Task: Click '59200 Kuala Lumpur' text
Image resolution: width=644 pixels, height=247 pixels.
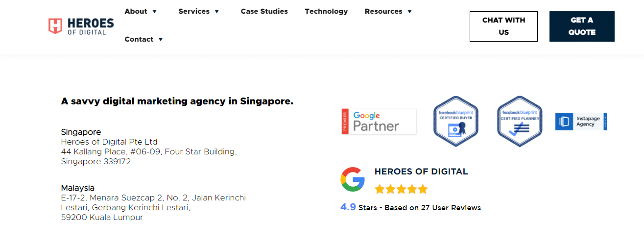Action: point(102,217)
